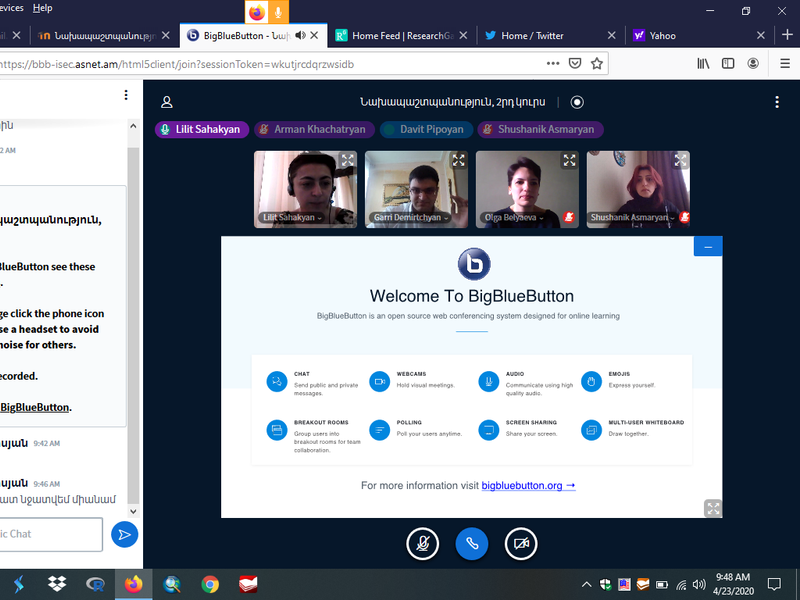800x600 pixels.
Task: Open R from the taskbar
Action: point(95,584)
